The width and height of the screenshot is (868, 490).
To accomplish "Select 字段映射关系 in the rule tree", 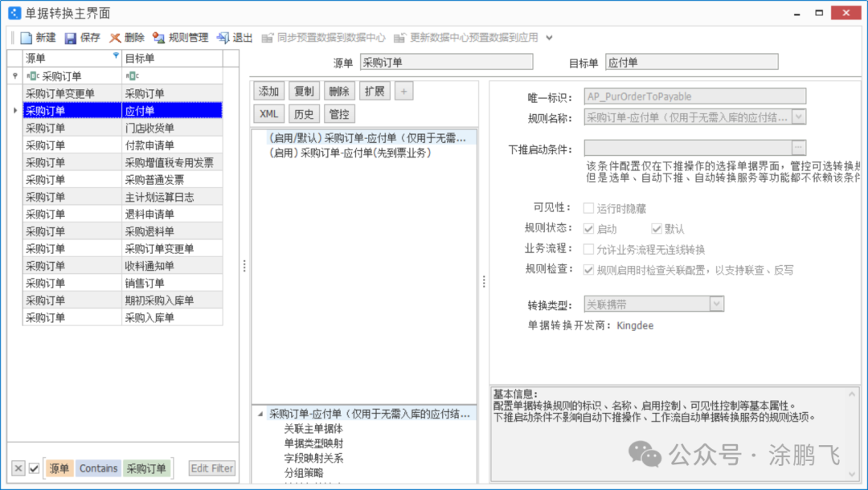I will tap(313, 458).
